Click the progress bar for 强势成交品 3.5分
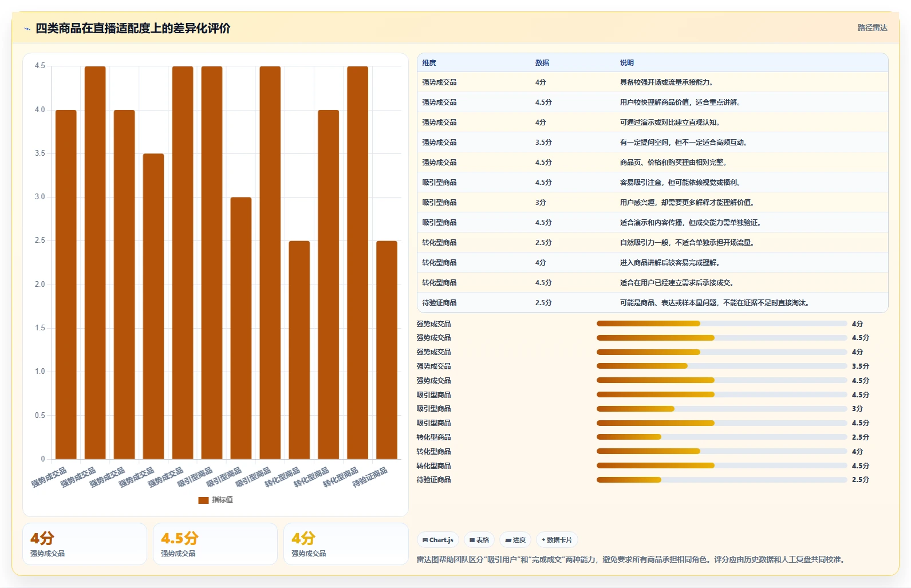 pos(721,366)
